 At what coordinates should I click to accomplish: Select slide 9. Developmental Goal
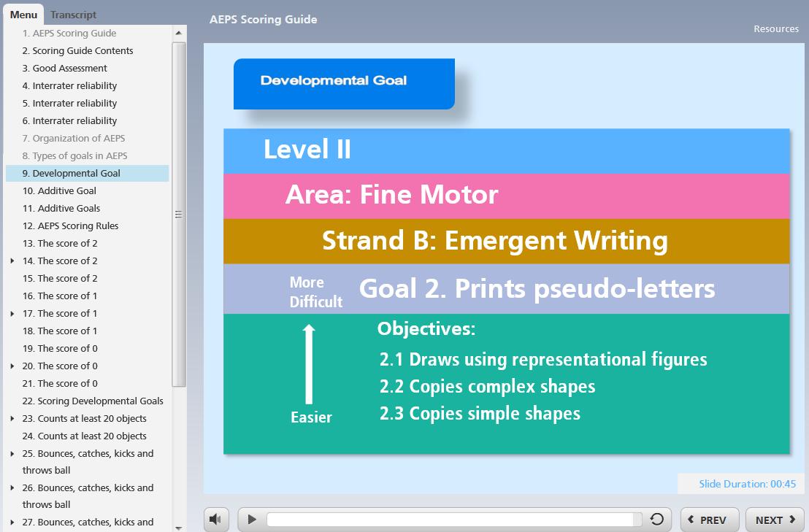(87, 173)
